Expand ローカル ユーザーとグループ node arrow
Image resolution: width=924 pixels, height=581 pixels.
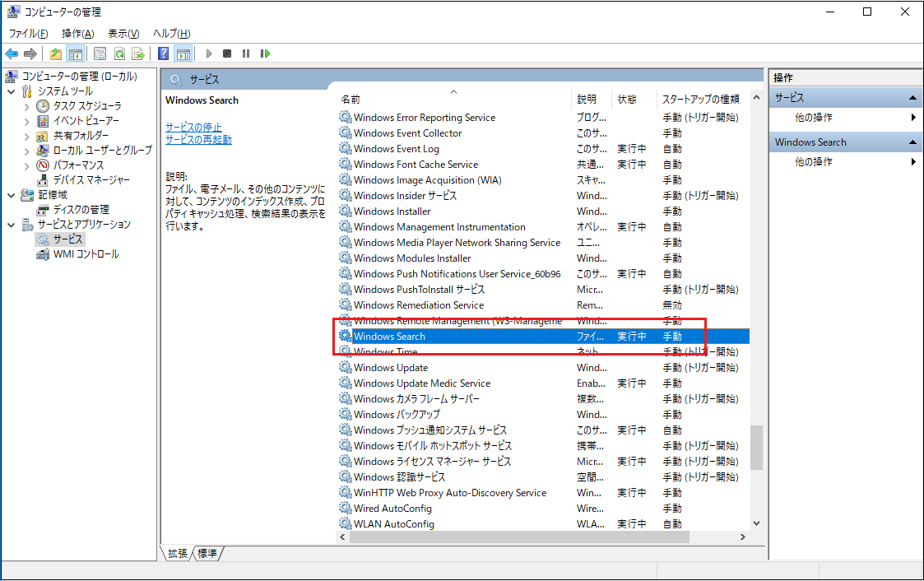pyautogui.click(x=26, y=151)
